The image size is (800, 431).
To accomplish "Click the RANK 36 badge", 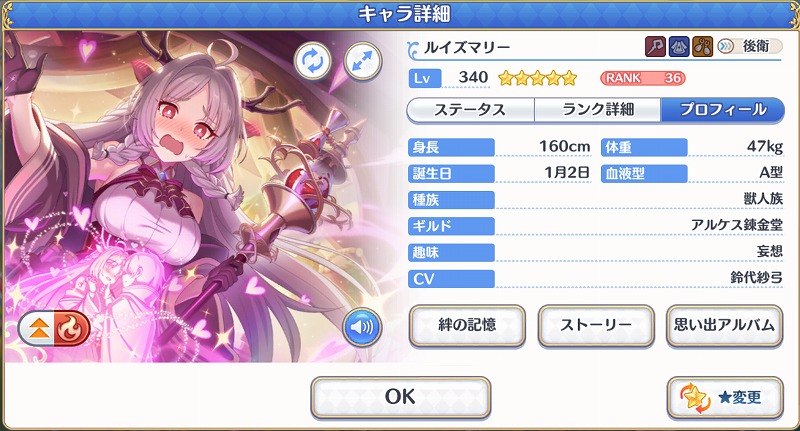I will (x=643, y=78).
